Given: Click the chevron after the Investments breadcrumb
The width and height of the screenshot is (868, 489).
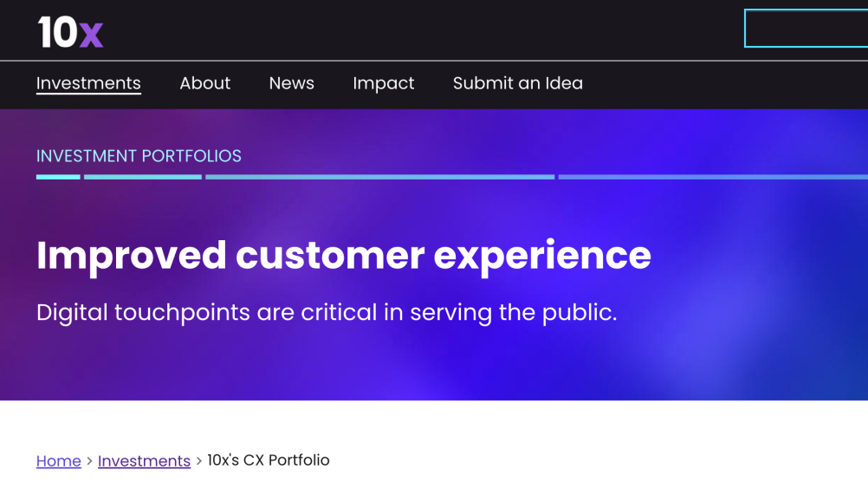Looking at the screenshot, I should [199, 461].
